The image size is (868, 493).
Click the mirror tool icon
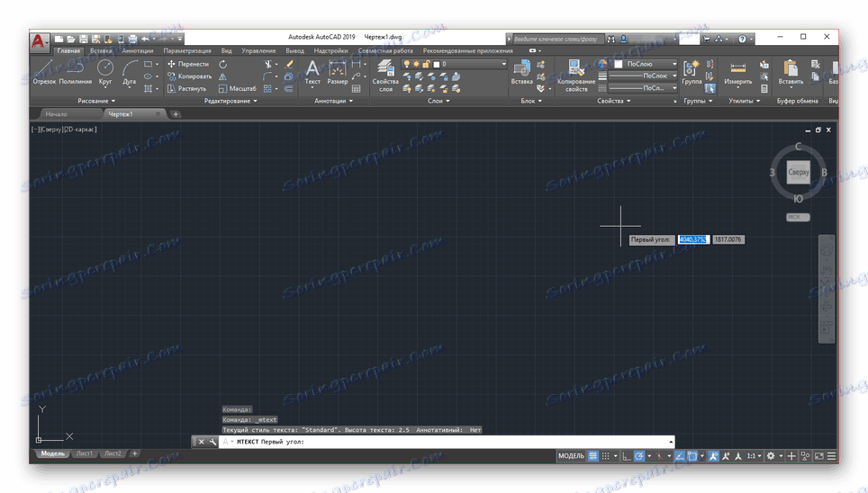[x=222, y=76]
